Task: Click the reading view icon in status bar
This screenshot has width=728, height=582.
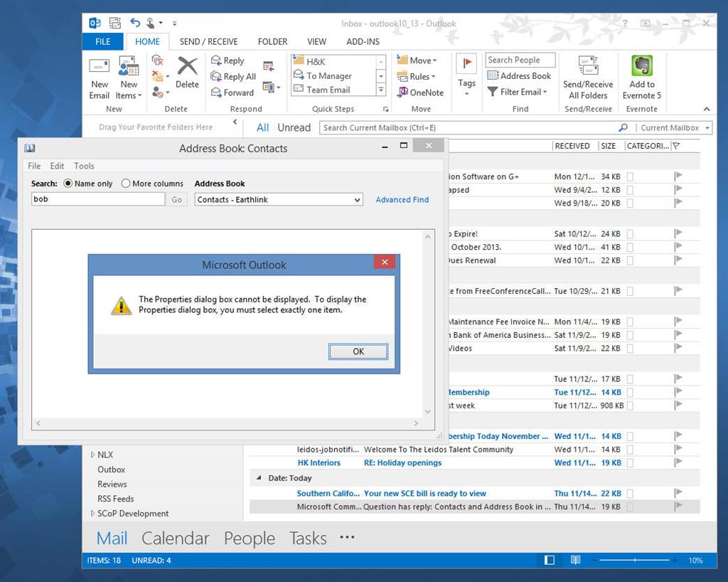Action: [x=576, y=560]
